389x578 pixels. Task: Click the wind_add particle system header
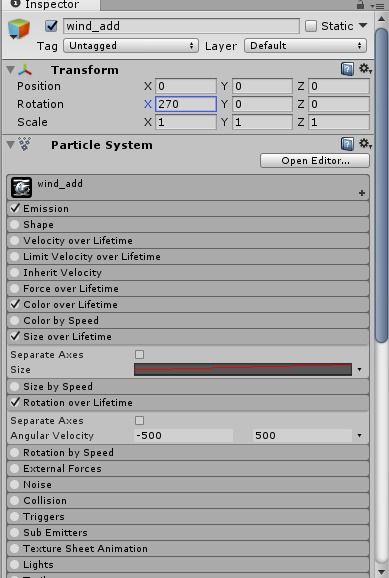188,188
